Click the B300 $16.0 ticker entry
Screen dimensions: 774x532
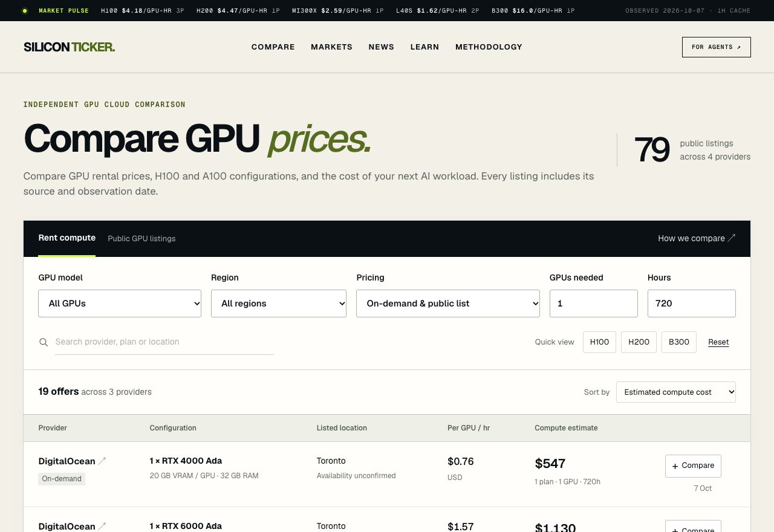533,11
